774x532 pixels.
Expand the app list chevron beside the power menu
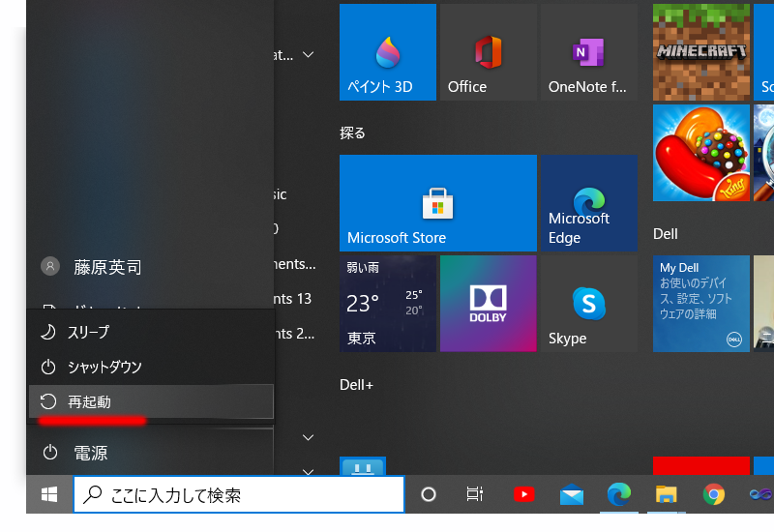308,437
